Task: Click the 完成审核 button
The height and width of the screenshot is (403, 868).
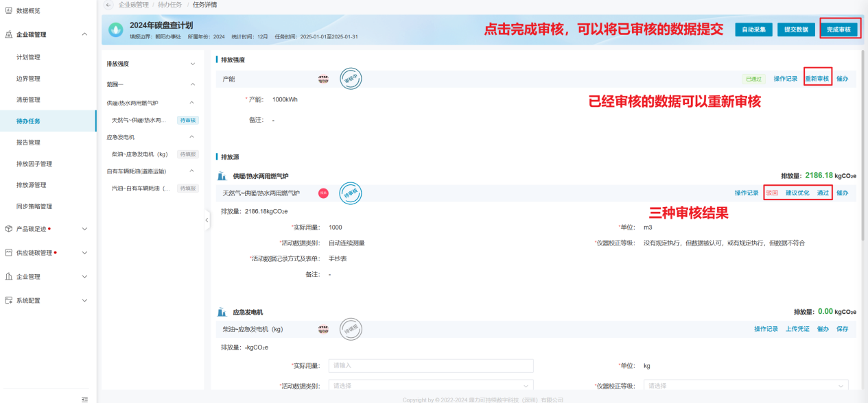Action: point(838,29)
